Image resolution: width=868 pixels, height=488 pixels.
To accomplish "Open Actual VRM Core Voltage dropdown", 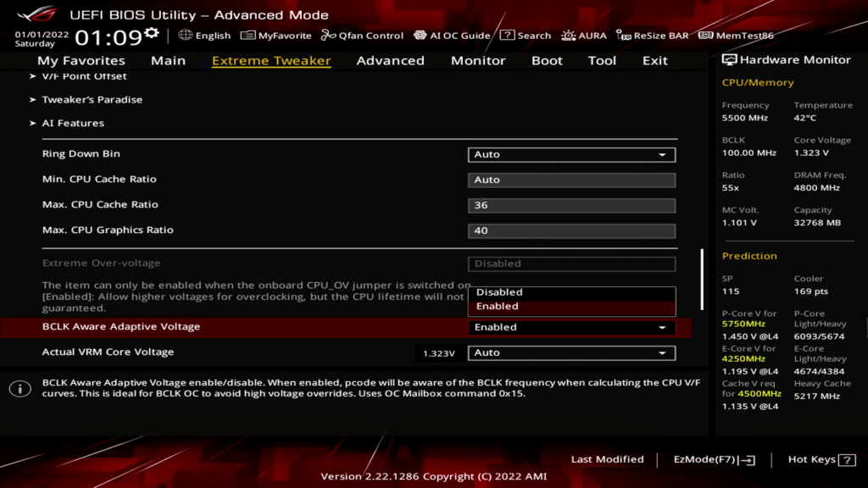I will 571,352.
